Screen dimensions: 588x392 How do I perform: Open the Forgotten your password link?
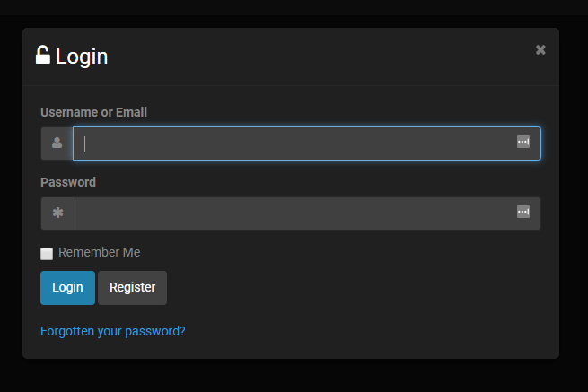113,331
